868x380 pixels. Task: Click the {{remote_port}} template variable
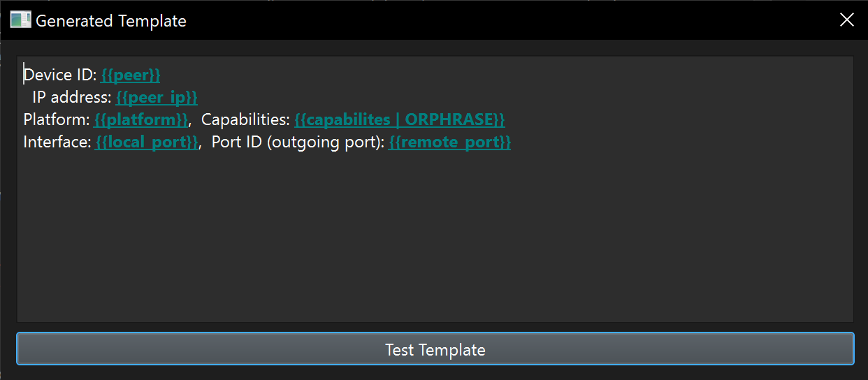449,142
